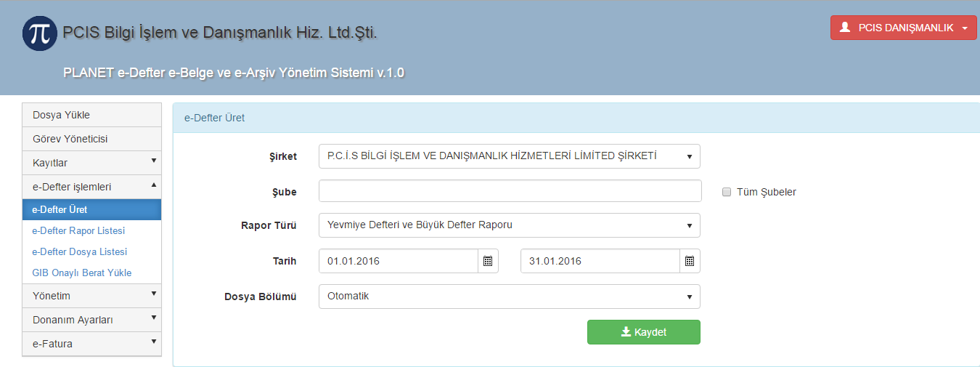The width and height of the screenshot is (980, 367).
Task: Click the PCIS Bilgi İşlem company title
Action: pyautogui.click(x=220, y=33)
